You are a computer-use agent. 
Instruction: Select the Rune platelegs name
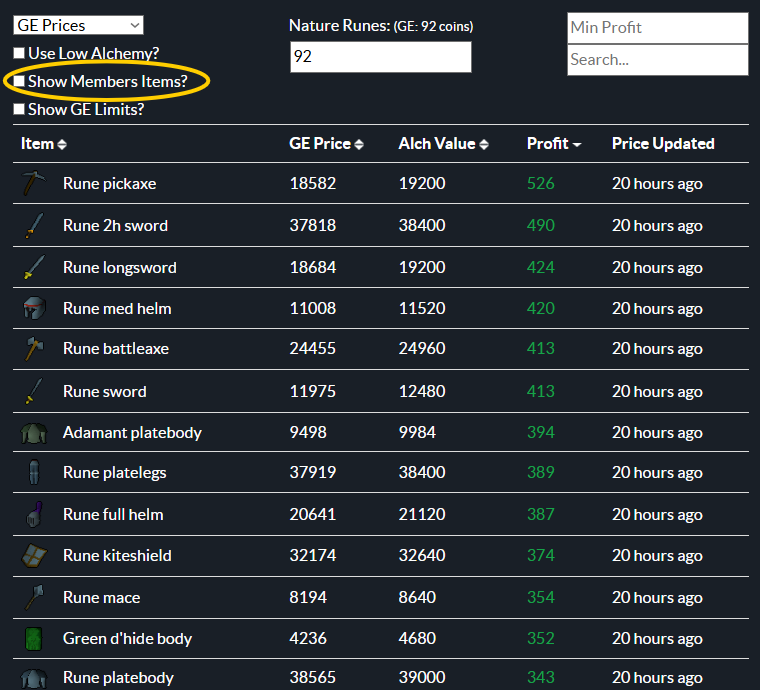click(115, 473)
